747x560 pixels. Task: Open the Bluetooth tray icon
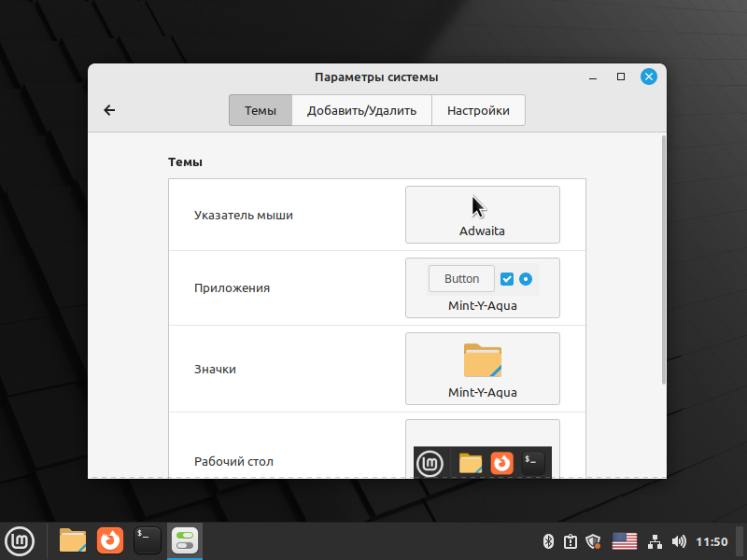[548, 541]
